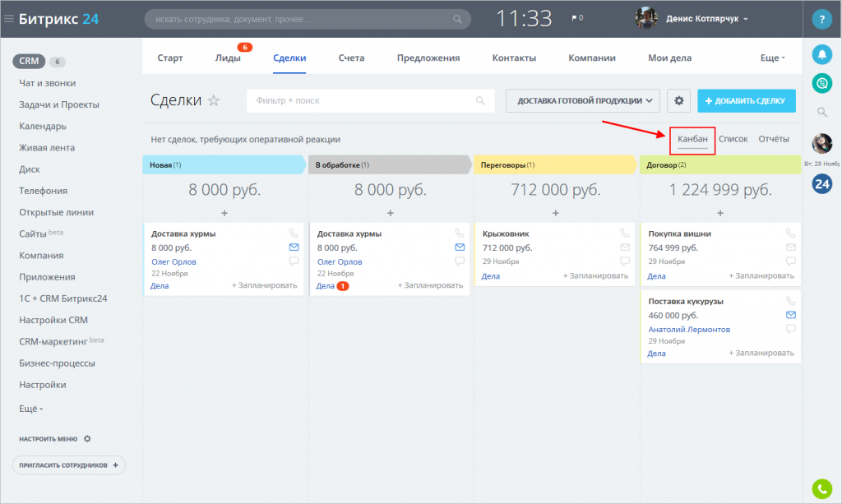Open Анатолий Лермонтов contact link

[689, 330]
